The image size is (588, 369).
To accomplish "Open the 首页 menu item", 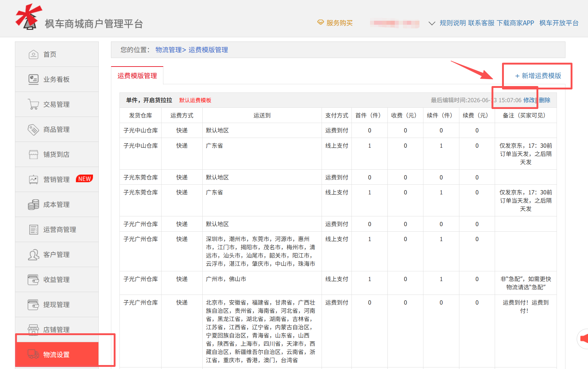I will coord(57,54).
